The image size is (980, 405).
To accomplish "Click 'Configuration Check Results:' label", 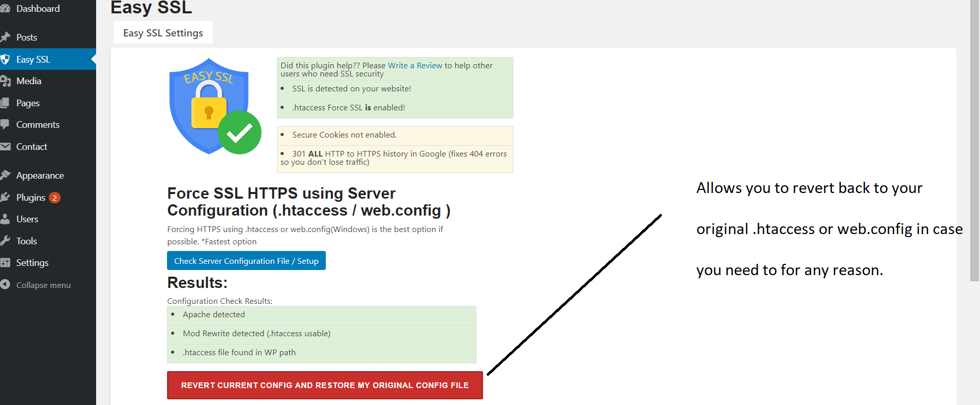I will click(219, 301).
